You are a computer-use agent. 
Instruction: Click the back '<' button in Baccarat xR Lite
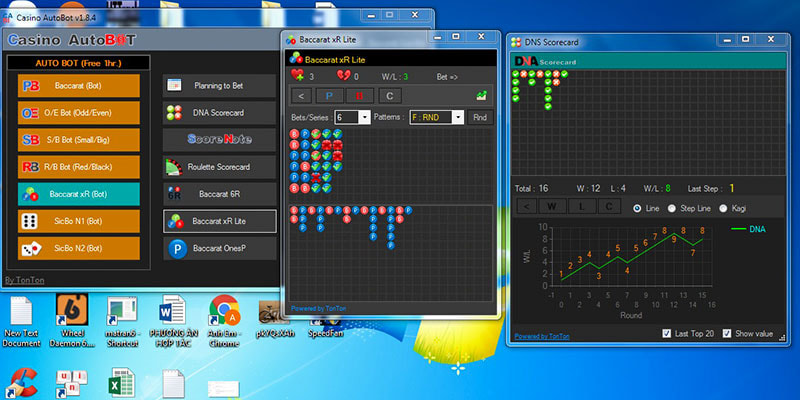coord(302,96)
